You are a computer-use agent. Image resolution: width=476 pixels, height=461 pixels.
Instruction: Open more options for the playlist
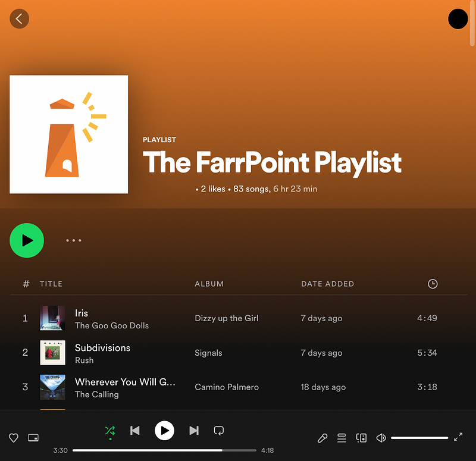click(x=73, y=240)
